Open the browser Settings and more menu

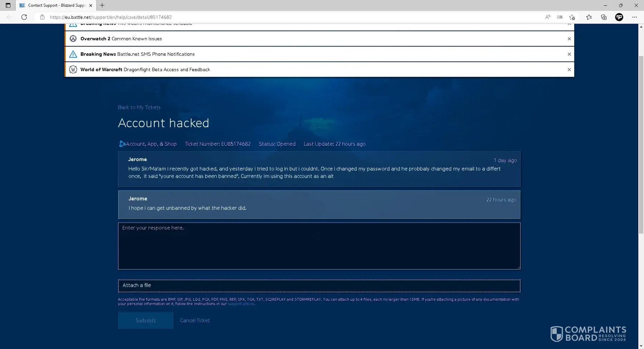[x=634, y=17]
